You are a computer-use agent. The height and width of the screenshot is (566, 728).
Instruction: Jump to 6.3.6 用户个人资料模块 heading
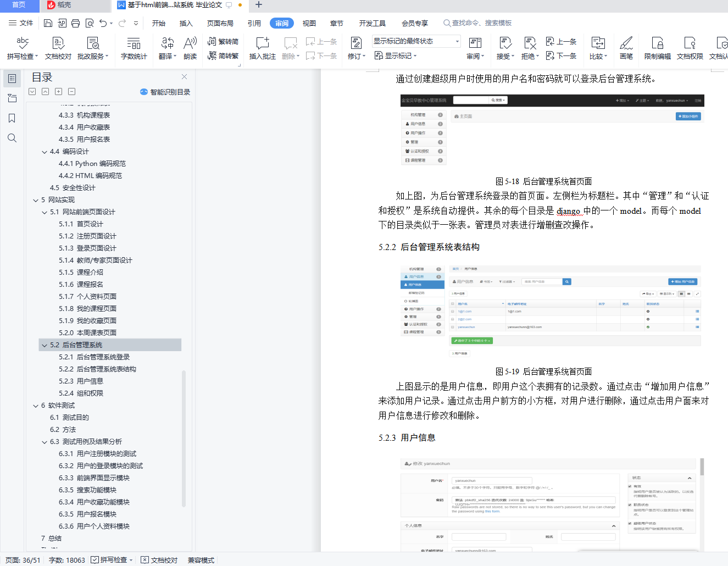pos(95,526)
